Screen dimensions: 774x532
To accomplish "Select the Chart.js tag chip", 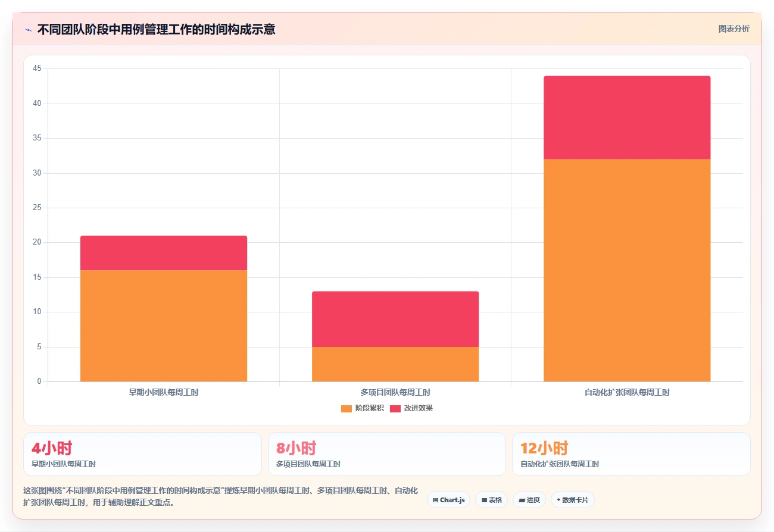I will pos(448,500).
